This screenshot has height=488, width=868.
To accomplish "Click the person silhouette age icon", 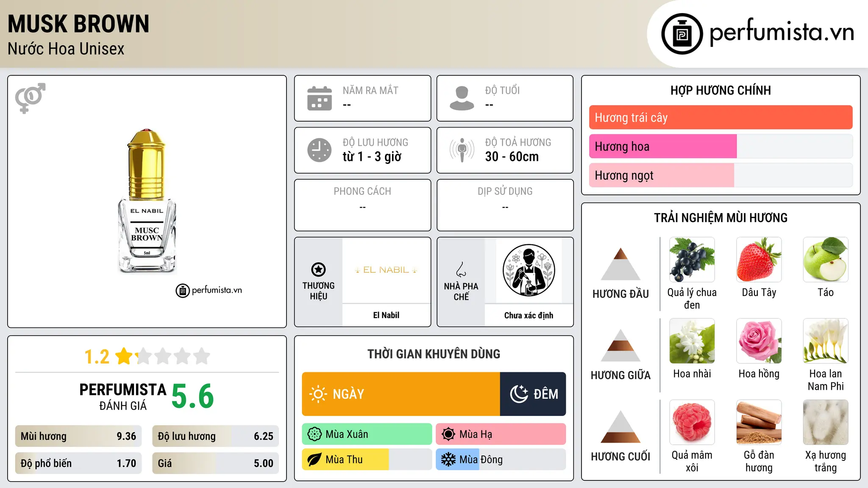I will [x=462, y=98].
